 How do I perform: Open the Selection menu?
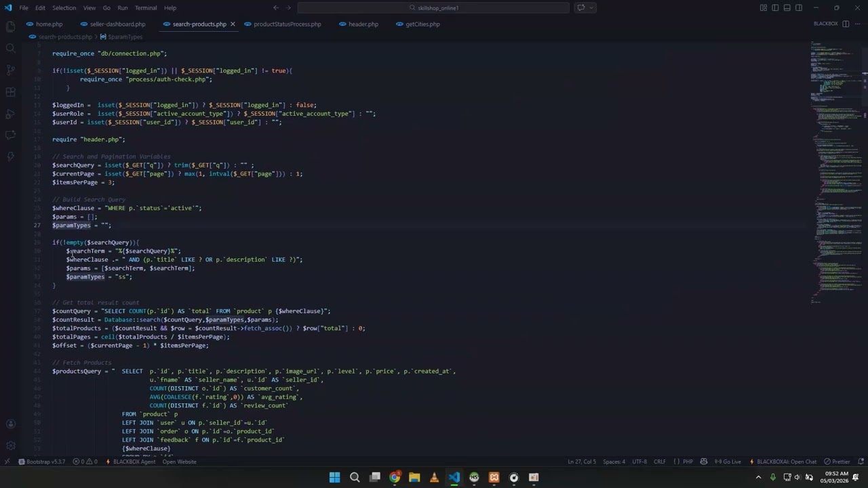tap(64, 7)
